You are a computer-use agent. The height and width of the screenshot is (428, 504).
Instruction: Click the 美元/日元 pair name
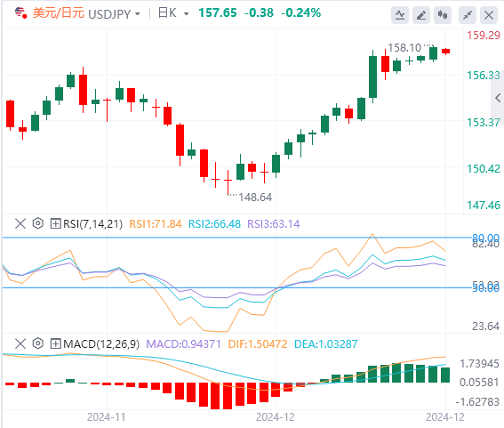[x=58, y=13]
